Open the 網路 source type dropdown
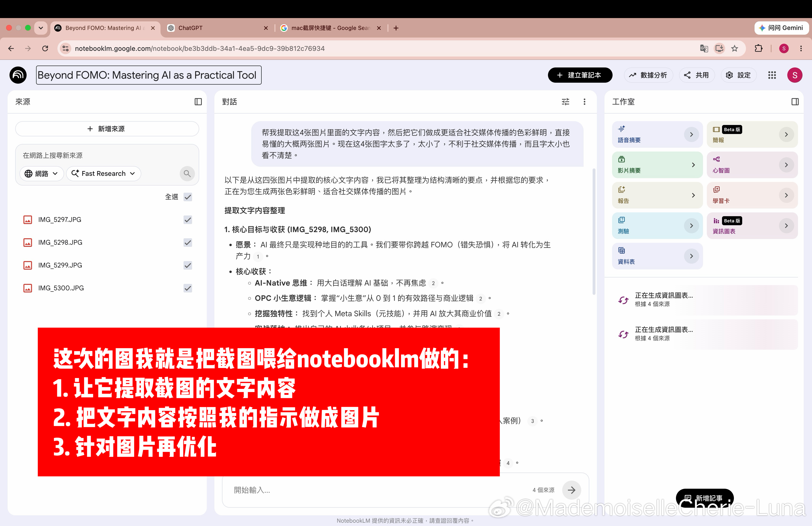Screen dimensions: 812x526 coord(42,173)
